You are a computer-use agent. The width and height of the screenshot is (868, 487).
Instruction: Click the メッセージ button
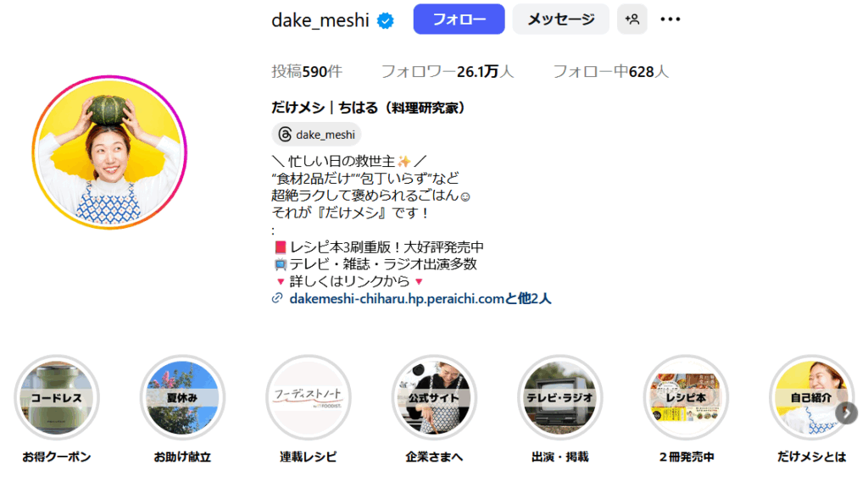561,19
